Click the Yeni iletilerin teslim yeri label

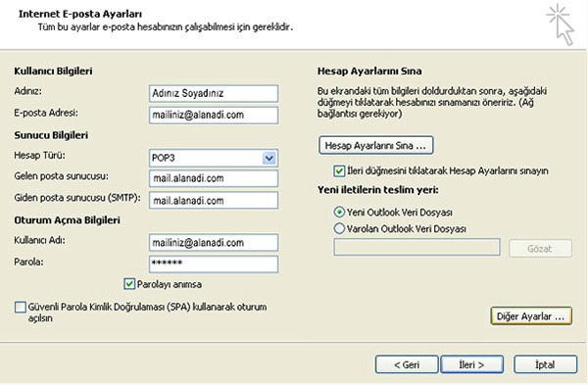click(378, 190)
